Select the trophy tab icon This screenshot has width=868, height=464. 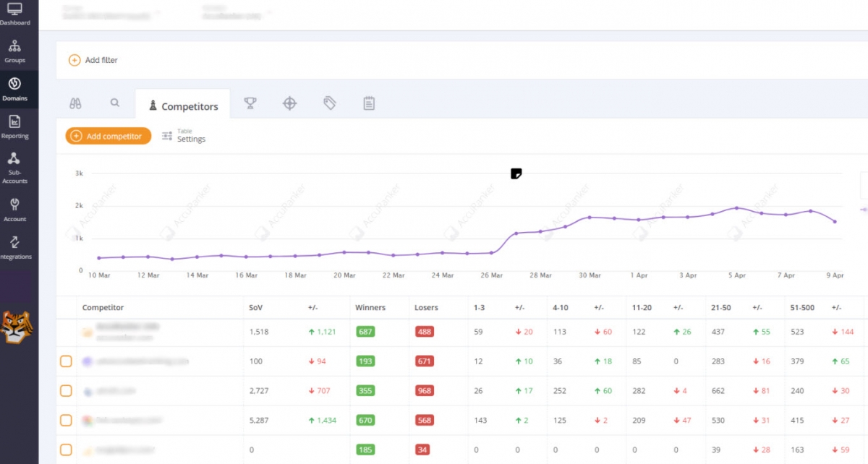click(250, 103)
